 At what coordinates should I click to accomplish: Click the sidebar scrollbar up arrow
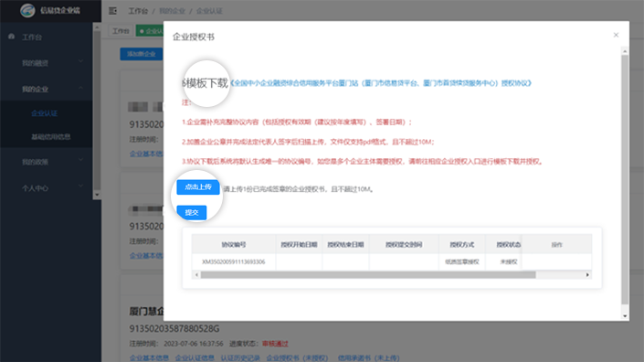point(97,27)
